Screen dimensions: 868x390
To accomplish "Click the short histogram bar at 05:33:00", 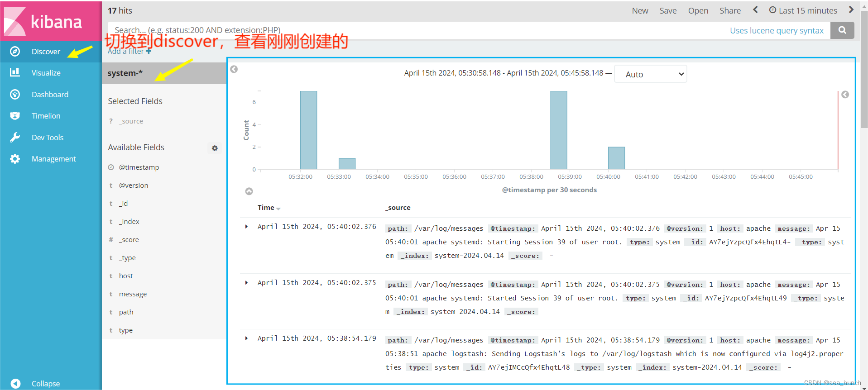I will point(347,163).
